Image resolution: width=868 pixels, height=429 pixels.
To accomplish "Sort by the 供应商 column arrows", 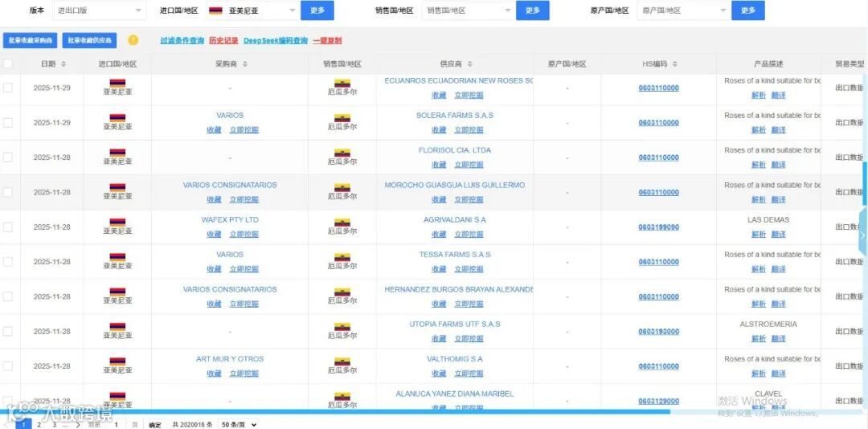I will [470, 64].
